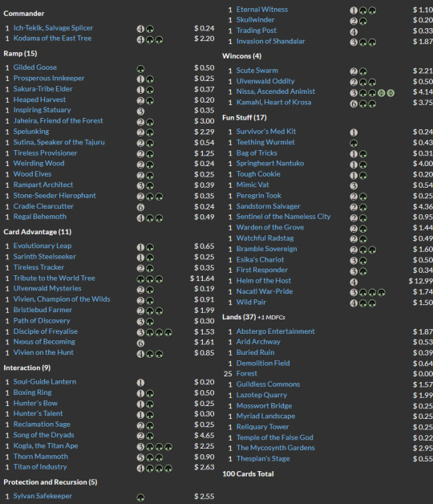Viewport: 433px width, 504px height.
Task: Open the Vivien on the Hunt card link
Action: click(43, 352)
